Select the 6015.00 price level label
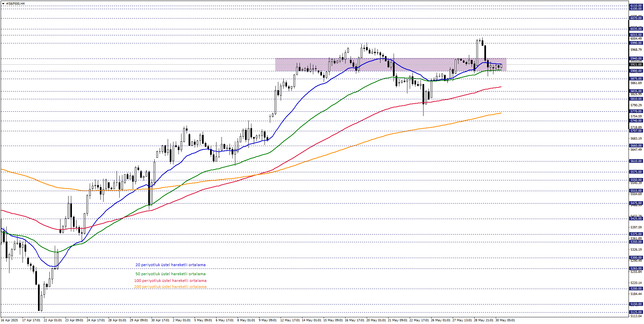The height and width of the screenshot is (324, 644). pos(636,35)
